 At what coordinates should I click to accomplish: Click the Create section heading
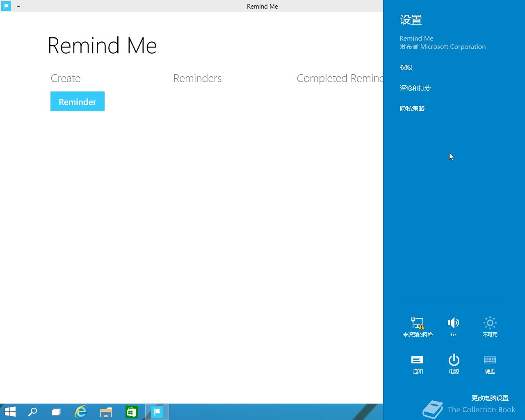[x=66, y=78]
